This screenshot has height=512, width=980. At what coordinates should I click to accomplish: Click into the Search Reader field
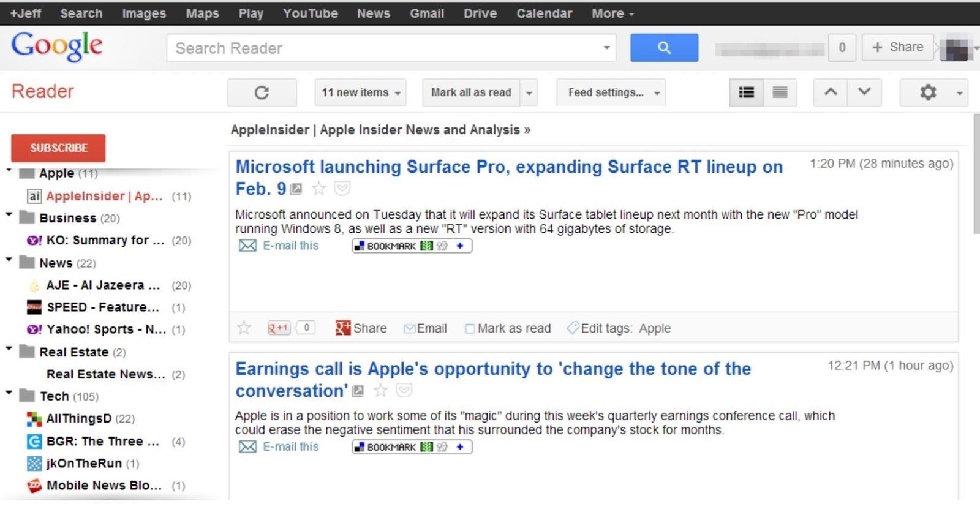[383, 48]
